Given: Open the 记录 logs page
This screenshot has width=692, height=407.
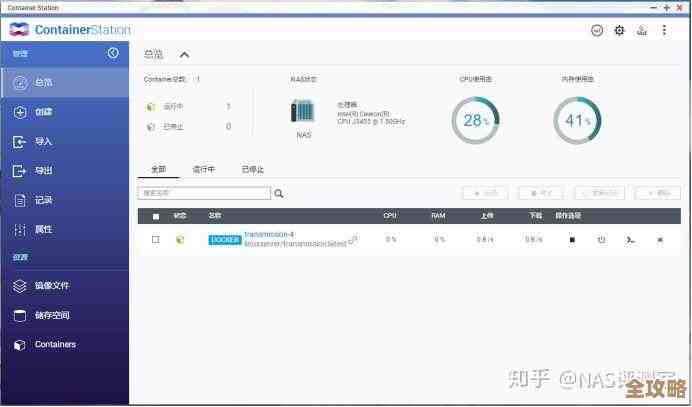Looking at the screenshot, I should pyautogui.click(x=65, y=200).
